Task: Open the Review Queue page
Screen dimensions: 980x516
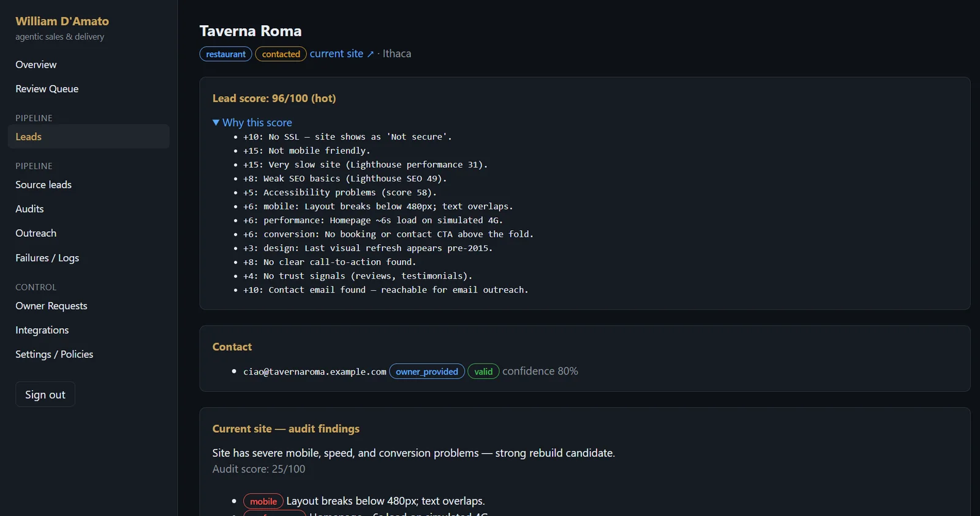Action: pos(47,89)
